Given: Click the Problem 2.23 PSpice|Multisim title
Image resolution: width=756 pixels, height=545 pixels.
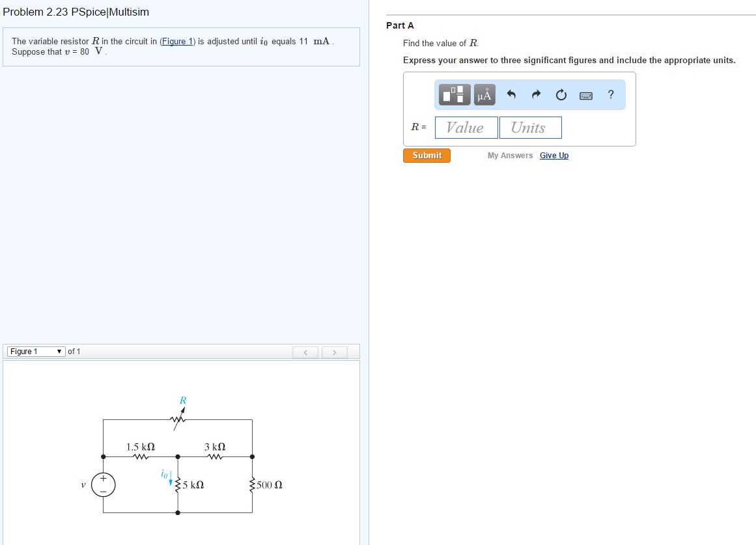Looking at the screenshot, I should coord(76,12).
